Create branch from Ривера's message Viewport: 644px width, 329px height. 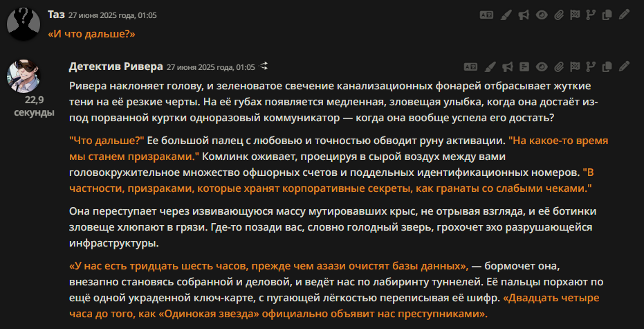tap(591, 66)
